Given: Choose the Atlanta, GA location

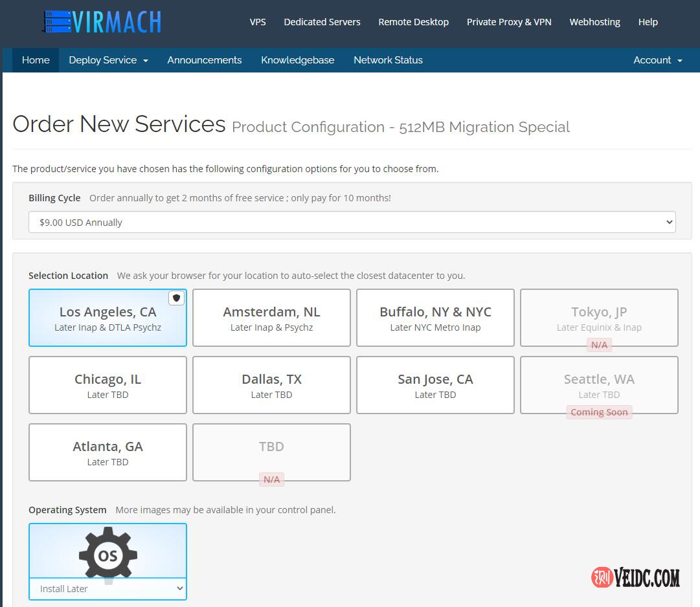Looking at the screenshot, I should 107,452.
